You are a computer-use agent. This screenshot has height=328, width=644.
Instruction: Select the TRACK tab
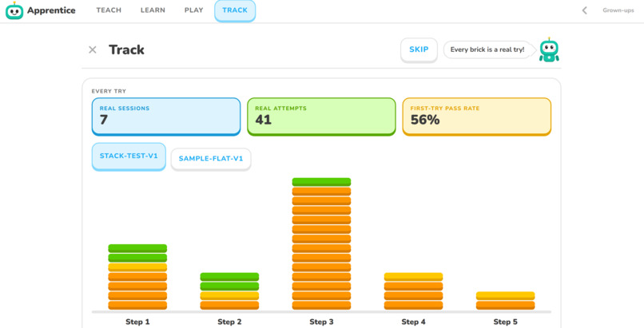(x=235, y=10)
